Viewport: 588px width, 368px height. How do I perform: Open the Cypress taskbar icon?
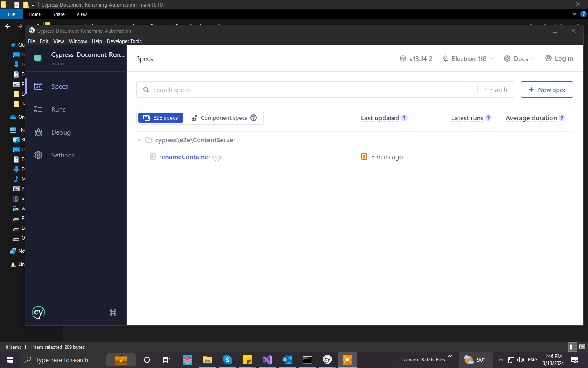(327, 360)
